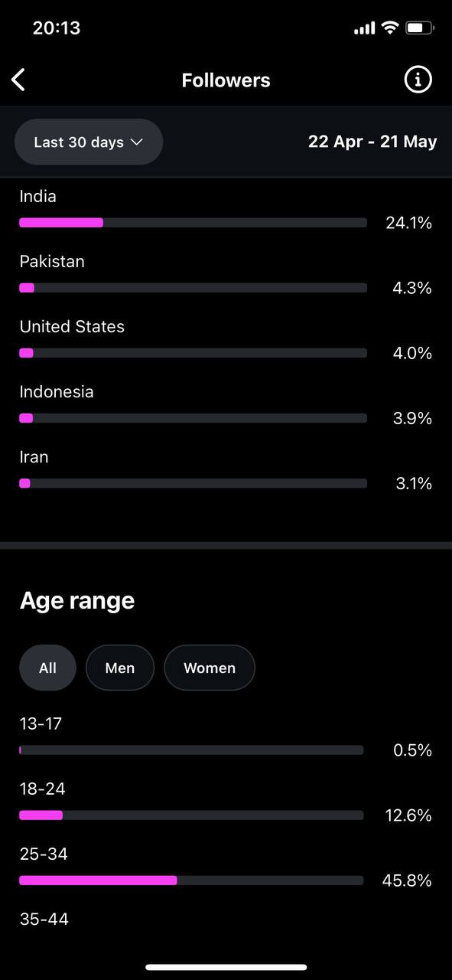Select the United States label
Image resolution: width=452 pixels, height=980 pixels.
click(72, 327)
